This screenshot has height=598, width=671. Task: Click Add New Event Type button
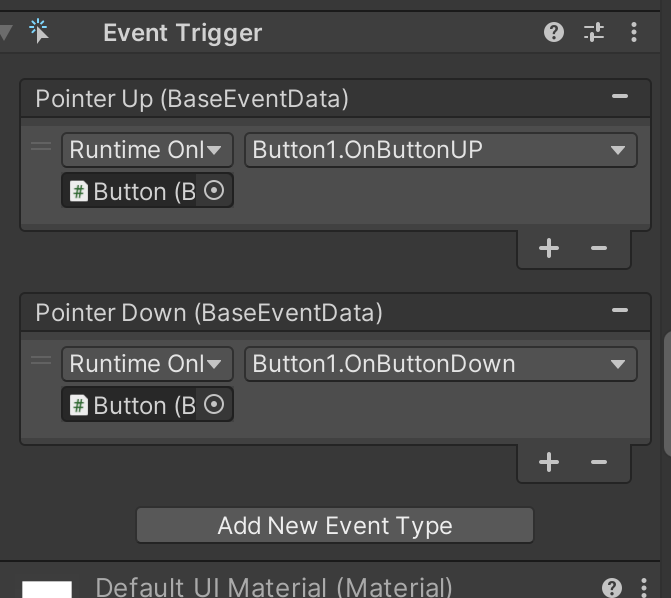335,525
